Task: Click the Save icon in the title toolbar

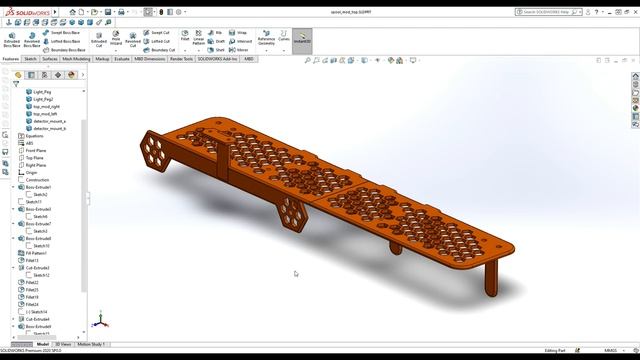Action: pyautogui.click(x=108, y=12)
